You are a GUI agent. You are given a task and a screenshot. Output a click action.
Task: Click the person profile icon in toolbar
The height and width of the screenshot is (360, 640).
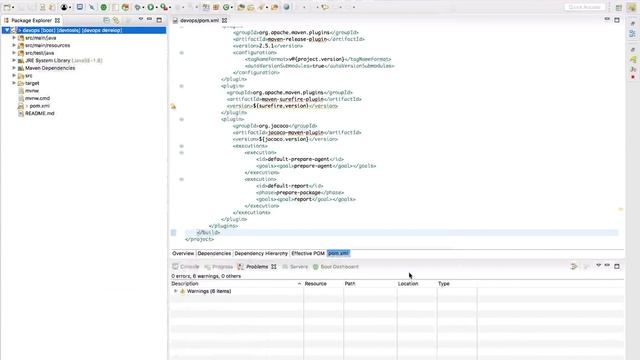pyautogui.click(x=64, y=7)
